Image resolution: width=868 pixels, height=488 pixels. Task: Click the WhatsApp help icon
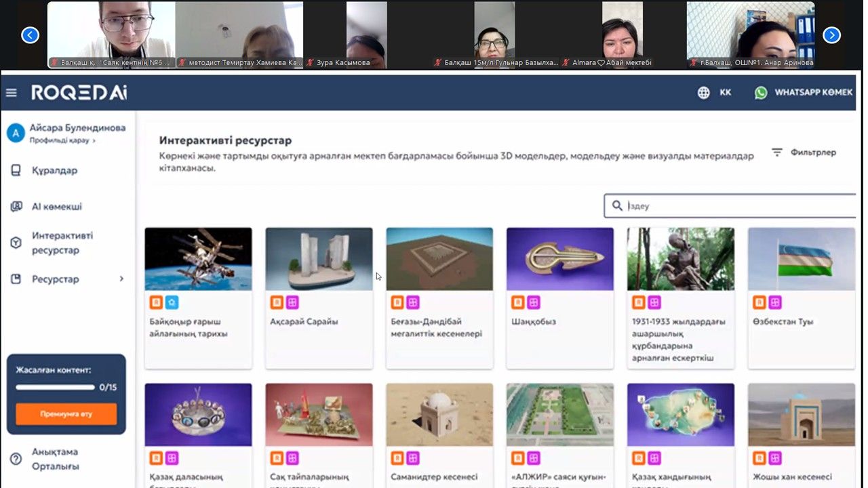pyautogui.click(x=761, y=93)
